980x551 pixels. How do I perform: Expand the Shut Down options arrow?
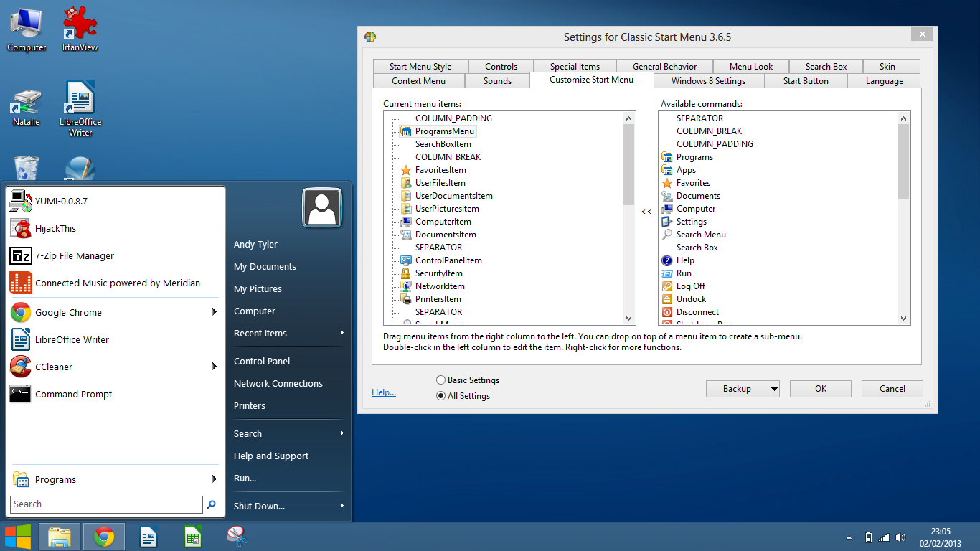coord(342,506)
